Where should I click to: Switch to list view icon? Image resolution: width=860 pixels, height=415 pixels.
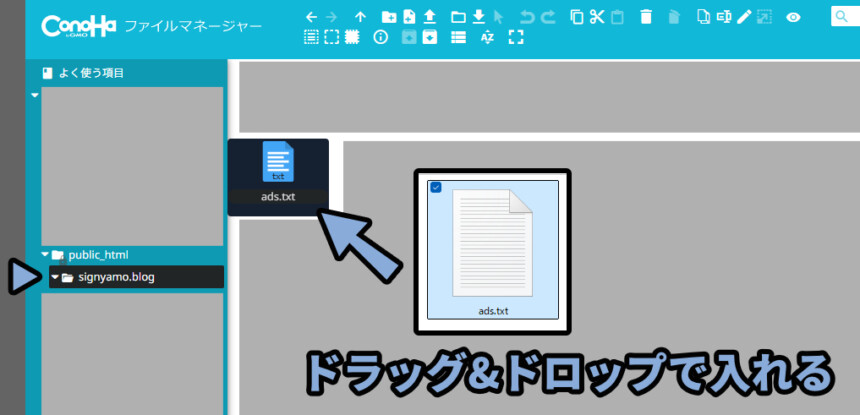pyautogui.click(x=458, y=37)
